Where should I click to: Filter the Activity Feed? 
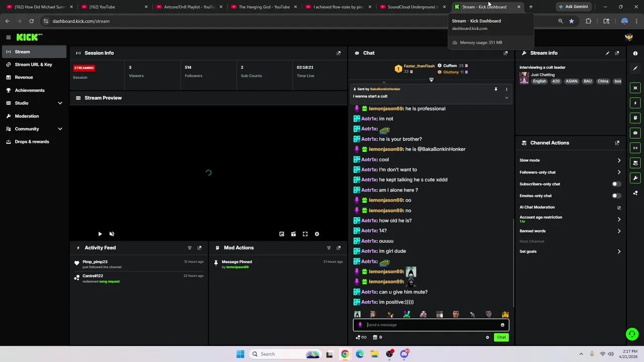(x=190, y=248)
